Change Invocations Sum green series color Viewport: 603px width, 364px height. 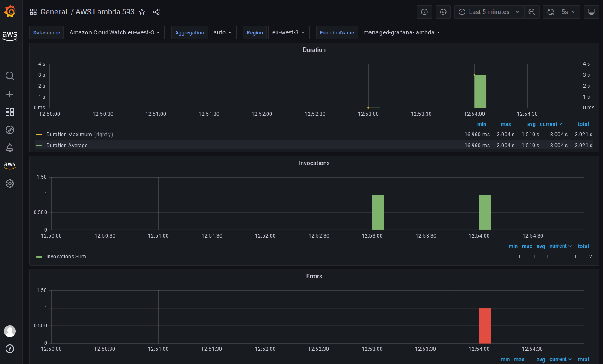pos(39,257)
